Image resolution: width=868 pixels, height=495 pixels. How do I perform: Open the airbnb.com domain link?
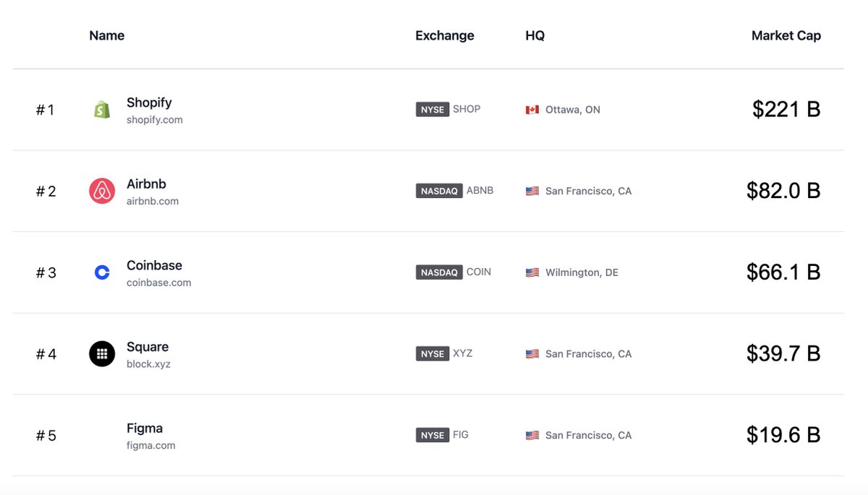point(153,202)
